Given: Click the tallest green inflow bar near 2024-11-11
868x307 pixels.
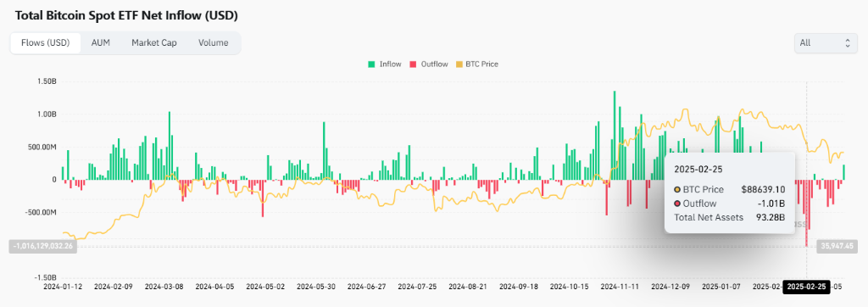Looking at the screenshot, I should (615, 135).
